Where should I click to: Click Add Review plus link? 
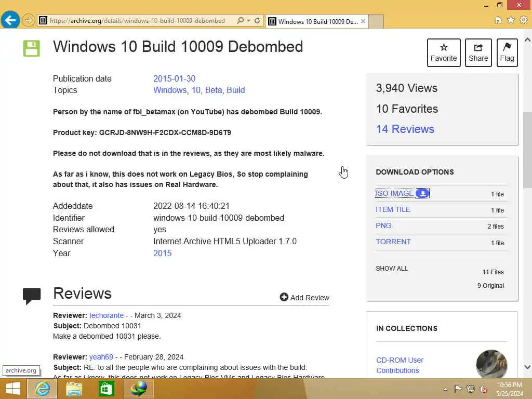click(x=304, y=298)
